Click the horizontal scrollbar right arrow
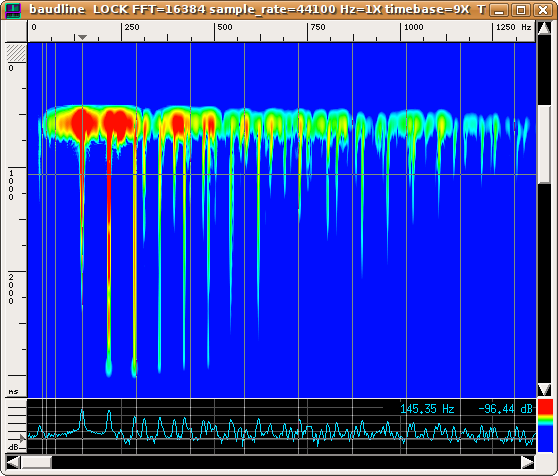Image resolution: width=558 pixels, height=476 pixels. click(x=528, y=462)
